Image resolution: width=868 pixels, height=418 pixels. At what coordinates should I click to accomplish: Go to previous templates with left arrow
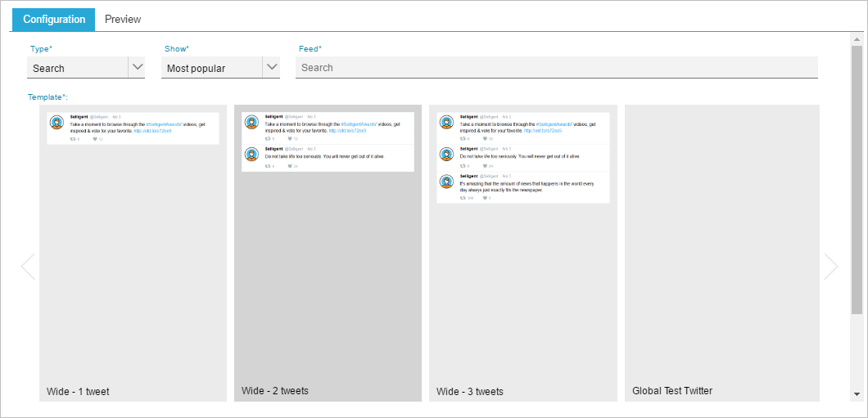pos(28,267)
